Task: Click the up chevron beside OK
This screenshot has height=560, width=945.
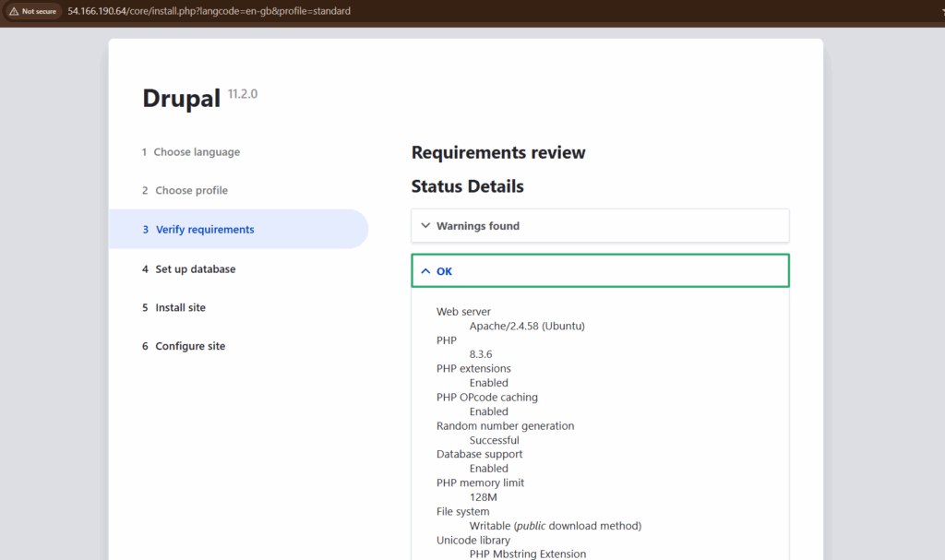Action: coord(425,271)
